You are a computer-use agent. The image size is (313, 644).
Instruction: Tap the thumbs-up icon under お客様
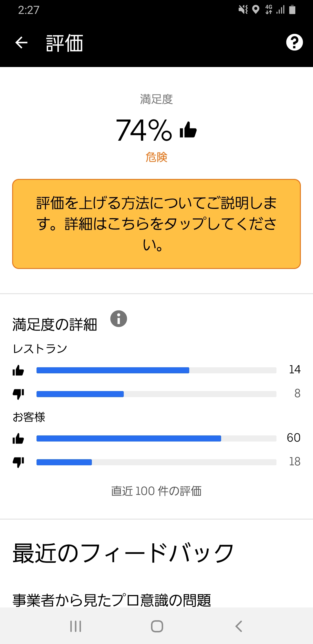point(19,439)
